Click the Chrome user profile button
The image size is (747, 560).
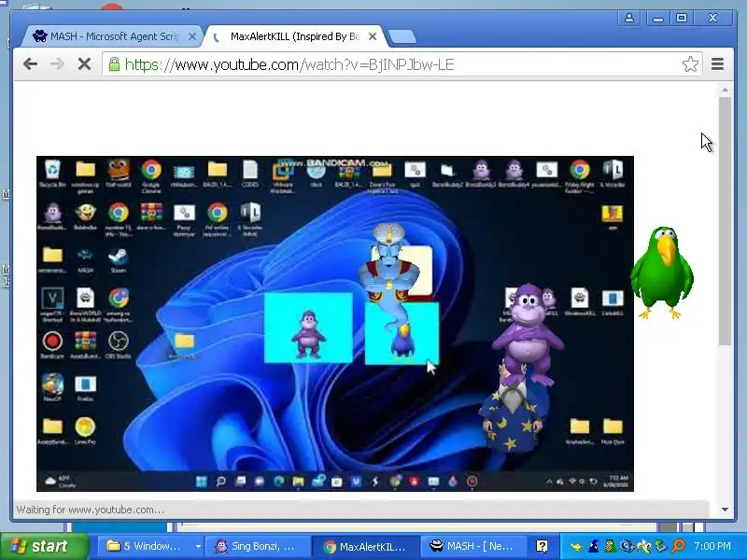pyautogui.click(x=628, y=18)
